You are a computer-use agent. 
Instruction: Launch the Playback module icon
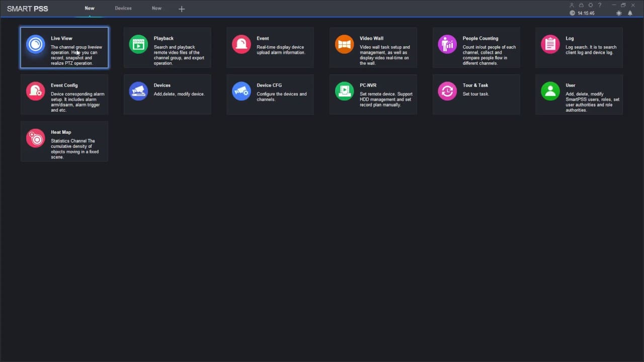coord(138,44)
